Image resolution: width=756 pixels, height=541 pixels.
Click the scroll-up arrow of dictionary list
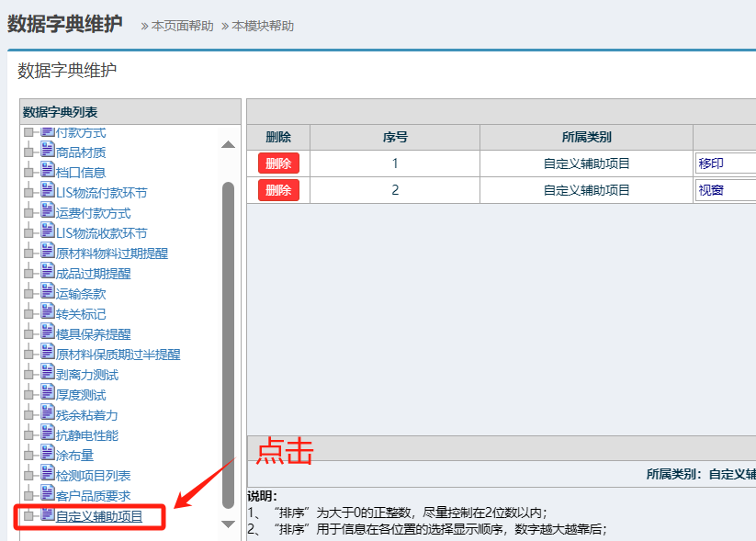[229, 144]
